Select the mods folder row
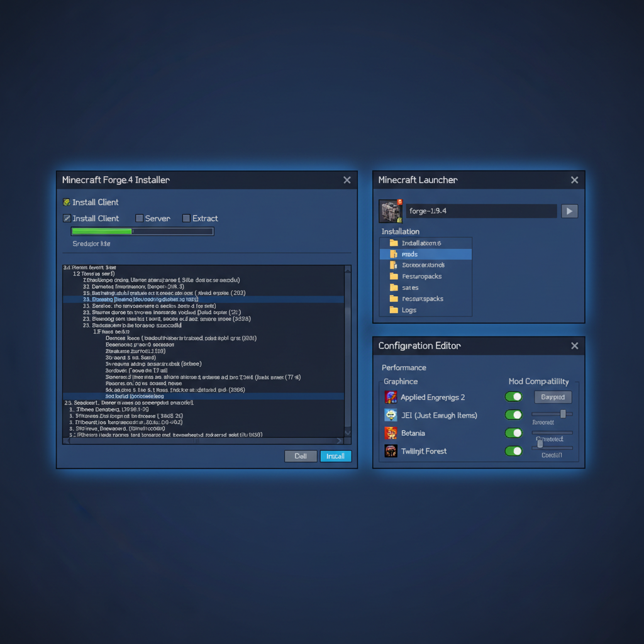Viewport: 644px width, 644px height. pyautogui.click(x=426, y=254)
